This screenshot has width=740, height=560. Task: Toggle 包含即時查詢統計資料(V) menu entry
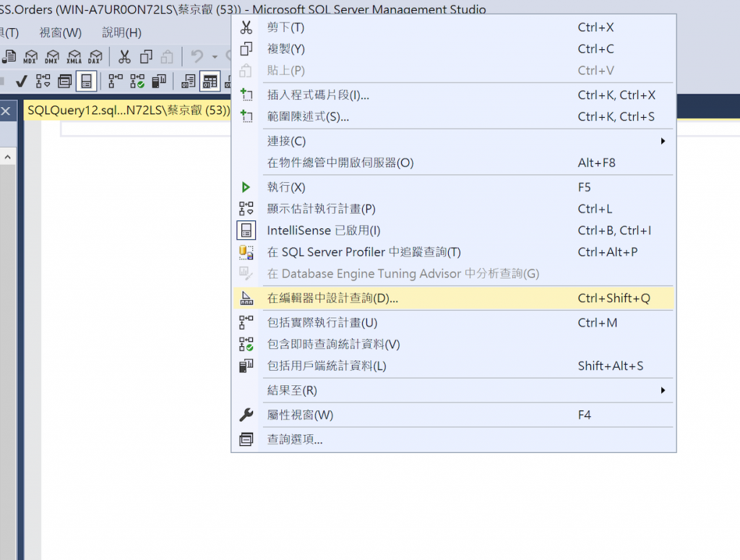454,345
